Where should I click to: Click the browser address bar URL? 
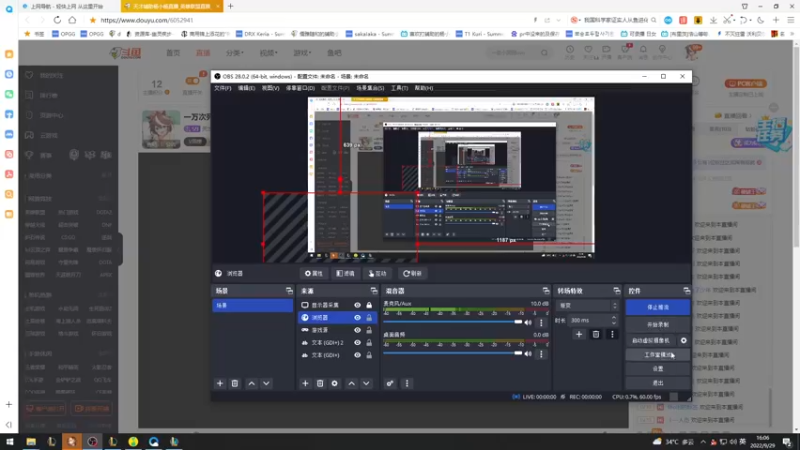click(x=147, y=20)
